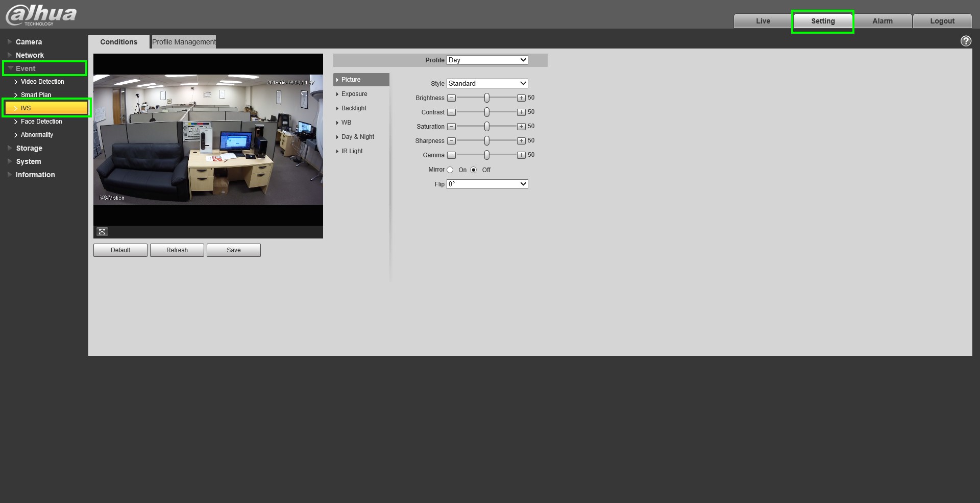
Task: Open the Flip dropdown showing 0°
Action: point(487,184)
